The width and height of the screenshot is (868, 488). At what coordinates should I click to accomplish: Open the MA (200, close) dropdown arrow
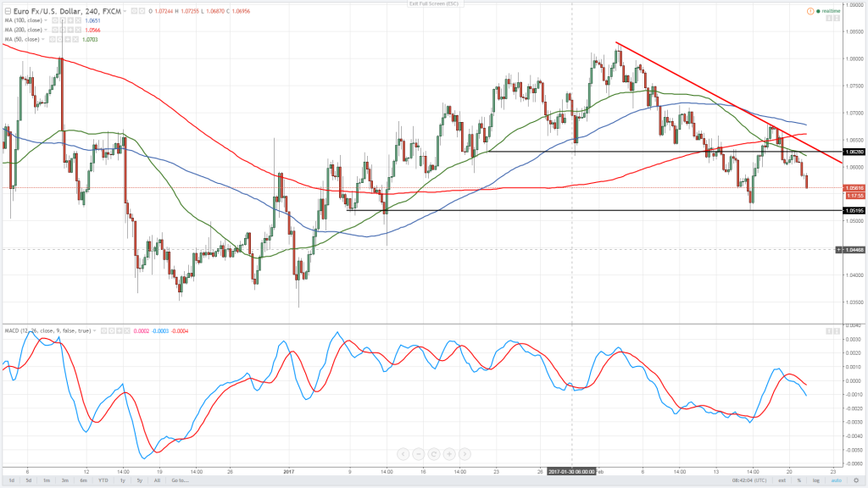46,30
